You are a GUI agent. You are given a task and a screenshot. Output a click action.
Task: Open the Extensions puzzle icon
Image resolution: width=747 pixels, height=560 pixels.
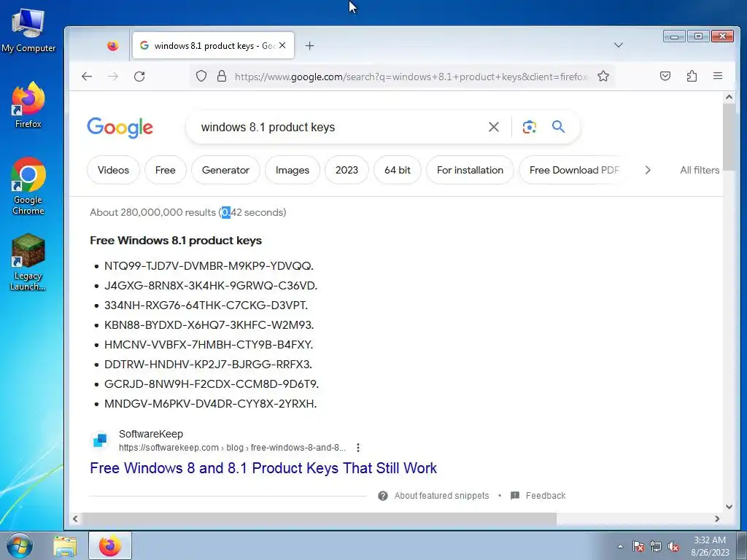[692, 76]
